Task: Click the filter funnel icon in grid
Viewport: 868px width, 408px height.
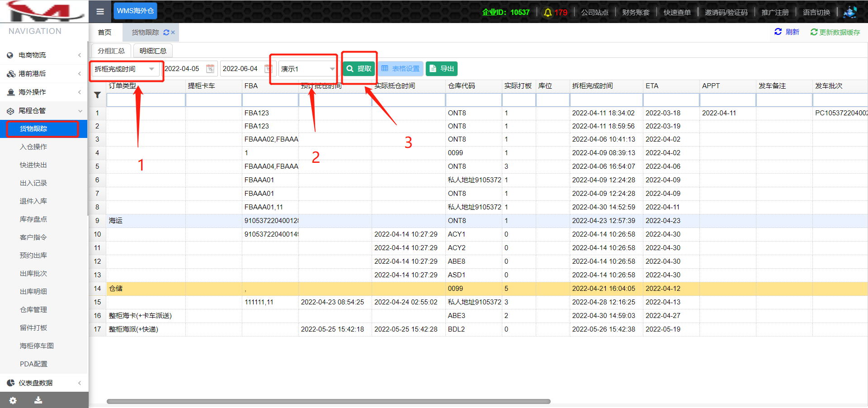Action: point(97,95)
